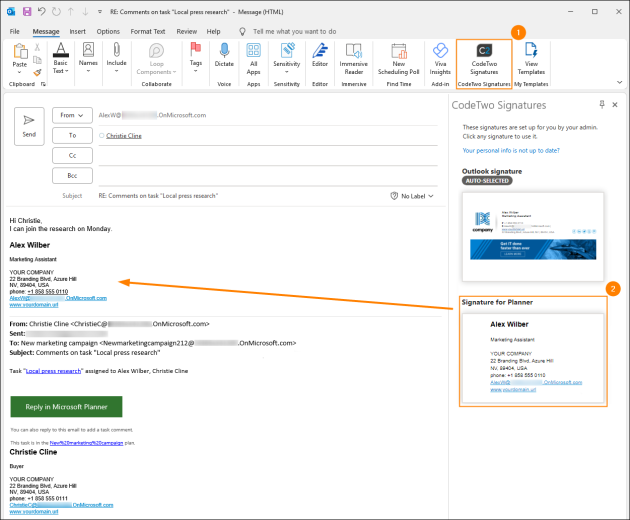Click Christie Cline recipient in To field
Screen dimensions: 630x520
pyautogui.click(x=124, y=136)
